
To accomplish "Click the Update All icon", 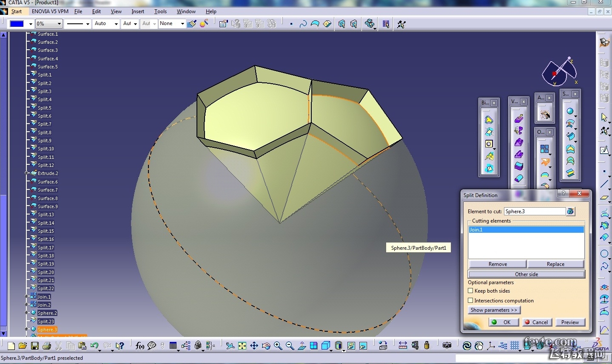I will [x=467, y=346].
